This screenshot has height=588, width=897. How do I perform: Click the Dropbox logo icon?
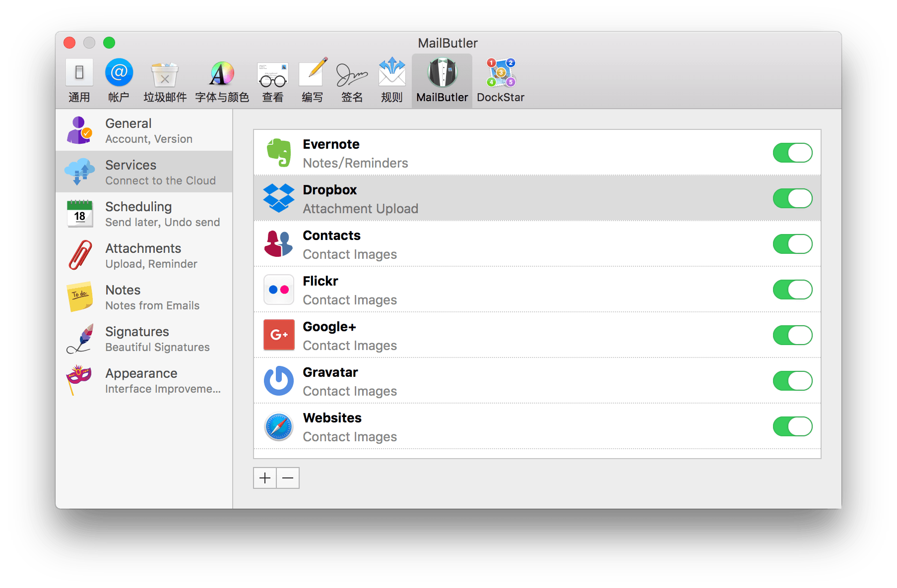pyautogui.click(x=279, y=198)
